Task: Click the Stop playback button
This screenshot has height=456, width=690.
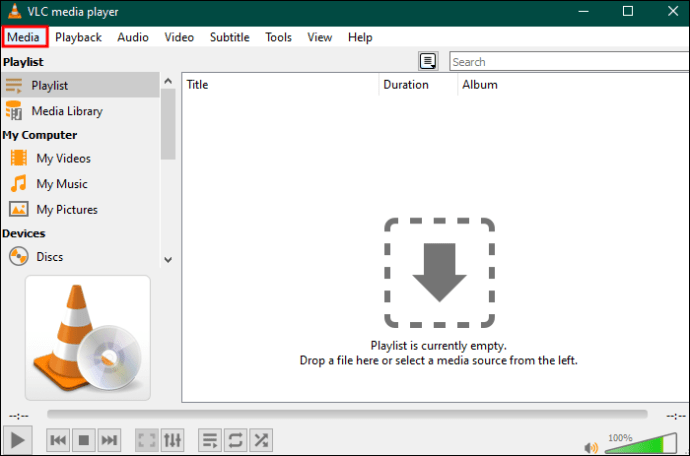Action: 84,439
